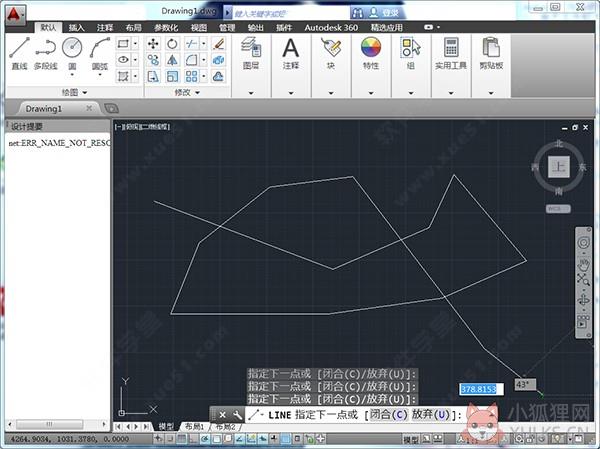Open the Autodesk 360 ribbon tab
The width and height of the screenshot is (600, 449).
[x=331, y=27]
